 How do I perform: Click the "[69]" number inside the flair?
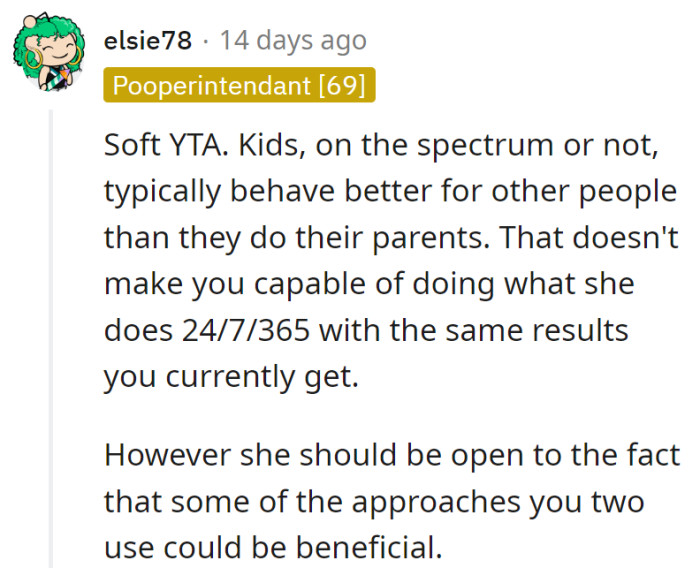340,85
